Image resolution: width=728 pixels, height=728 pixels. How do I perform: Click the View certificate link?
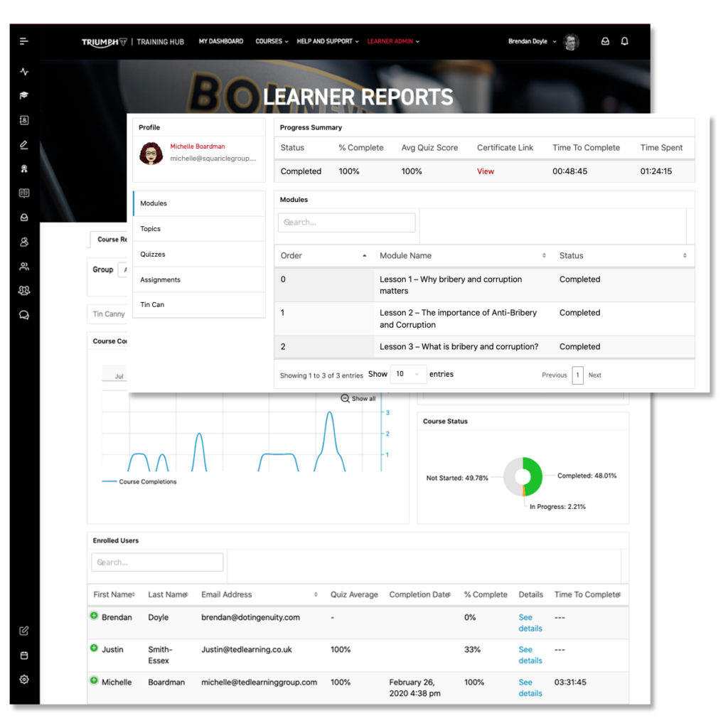(485, 171)
